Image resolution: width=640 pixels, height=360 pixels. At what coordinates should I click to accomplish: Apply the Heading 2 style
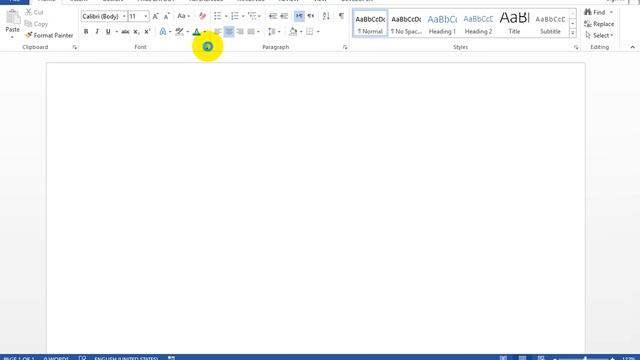coord(478,24)
